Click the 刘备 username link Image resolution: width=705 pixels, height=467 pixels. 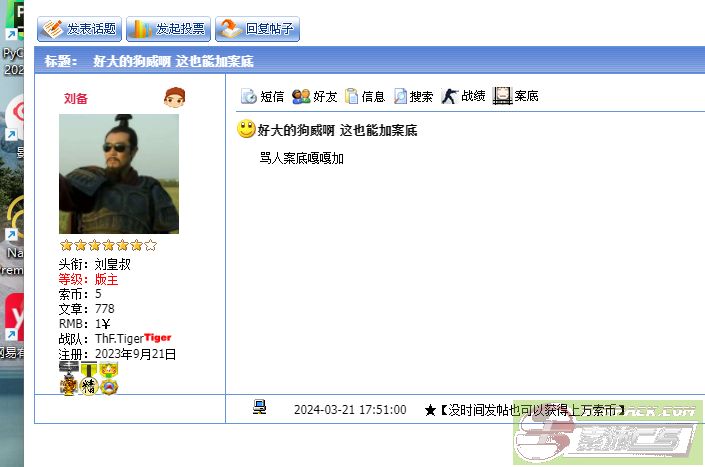tap(76, 98)
